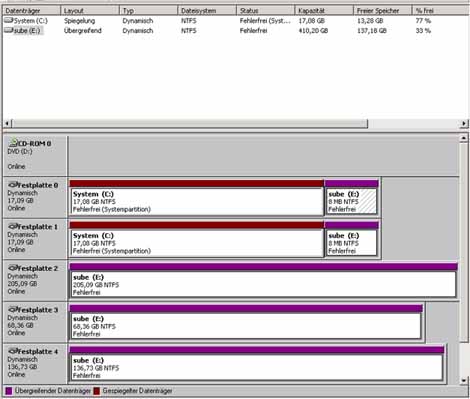Click the DVD (D:) label under CD-ROM 0
Viewport: 470px width, 399px height.
[x=20, y=151]
